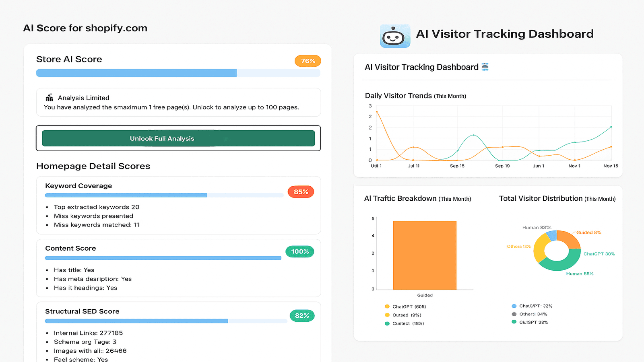
Task: Click the blue ChatG/PT 22% legend dot
Action: [x=514, y=306]
